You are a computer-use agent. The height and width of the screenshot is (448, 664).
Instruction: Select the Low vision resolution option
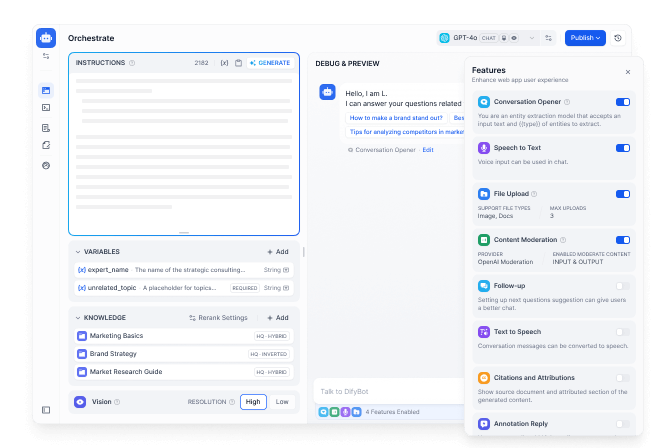pyautogui.click(x=282, y=402)
